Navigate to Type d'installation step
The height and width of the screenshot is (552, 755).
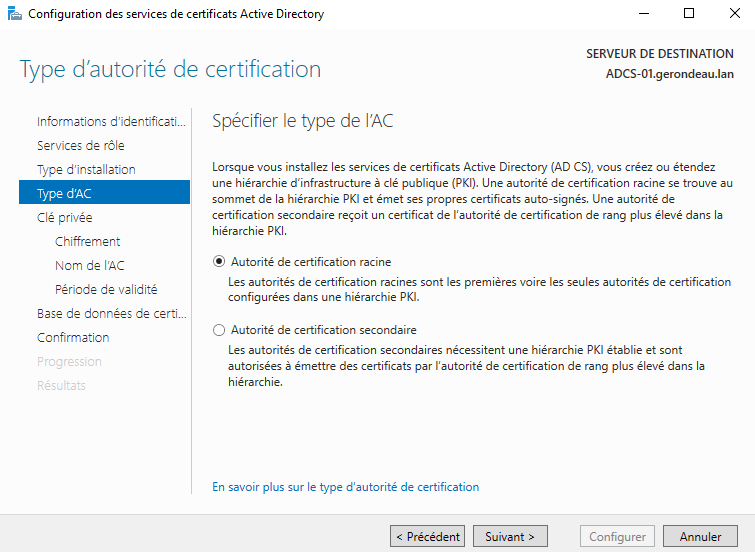[x=86, y=169]
